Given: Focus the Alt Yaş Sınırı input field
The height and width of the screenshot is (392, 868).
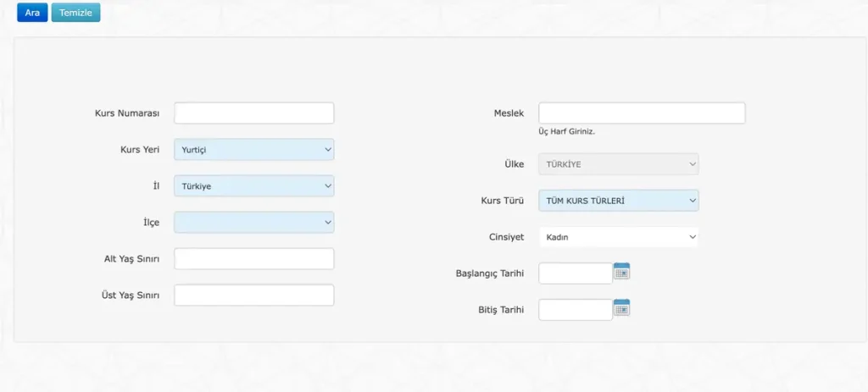Looking at the screenshot, I should coord(254,259).
